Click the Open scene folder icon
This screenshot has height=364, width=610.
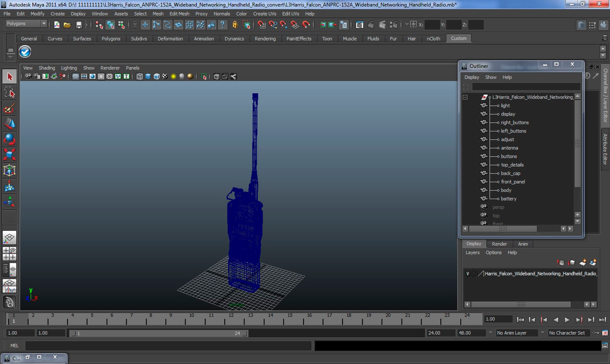(67, 25)
